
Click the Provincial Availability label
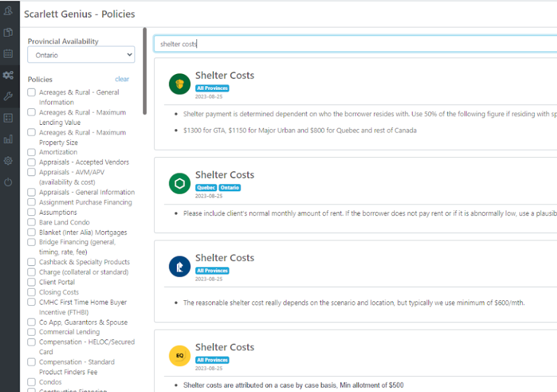coord(63,41)
